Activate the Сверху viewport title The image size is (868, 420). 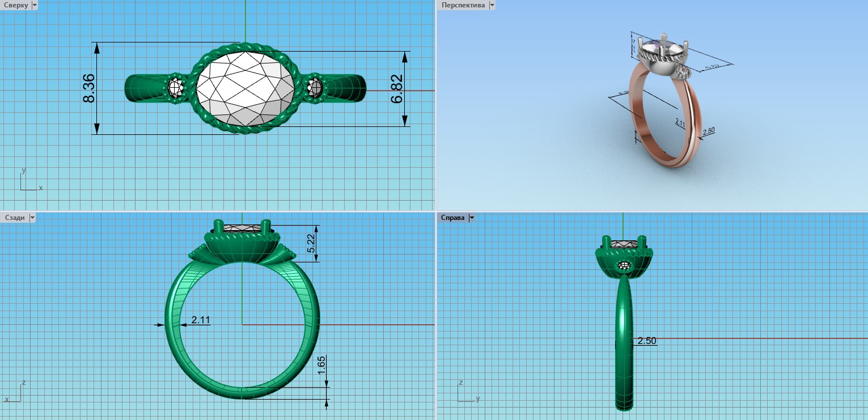(15, 5)
